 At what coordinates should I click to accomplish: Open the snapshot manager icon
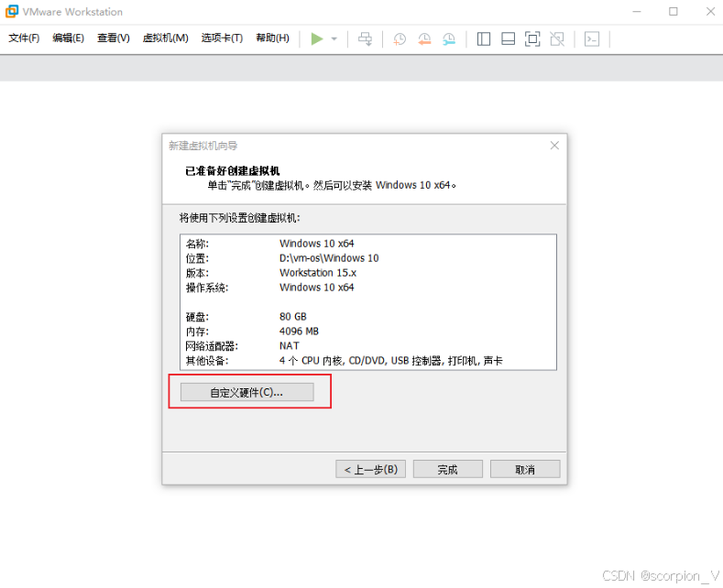[x=449, y=38]
